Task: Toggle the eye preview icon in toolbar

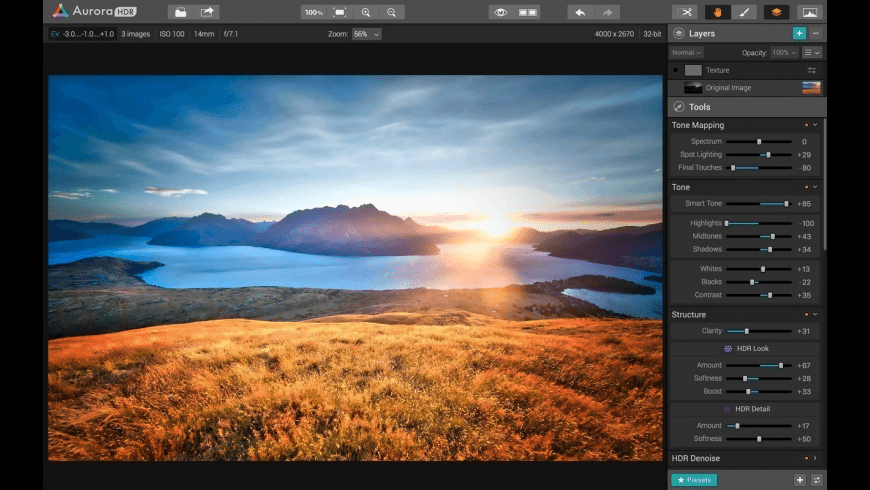Action: [x=500, y=12]
